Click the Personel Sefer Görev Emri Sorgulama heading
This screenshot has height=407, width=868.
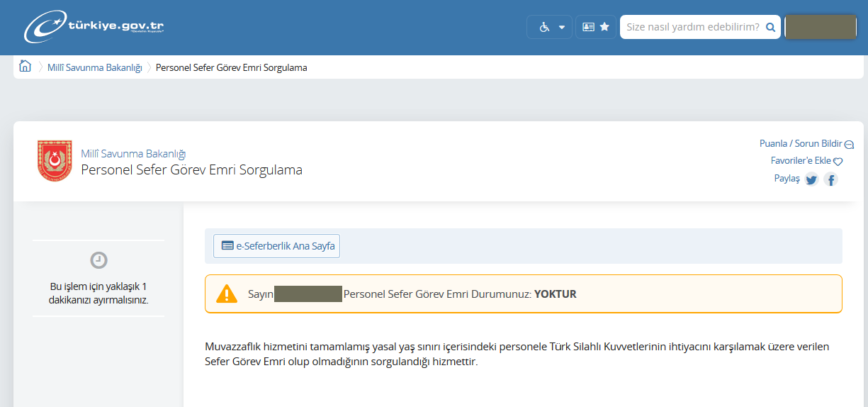pyautogui.click(x=191, y=170)
